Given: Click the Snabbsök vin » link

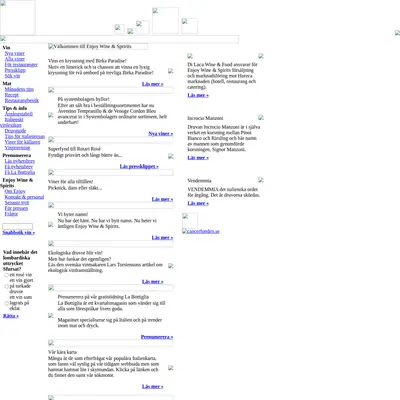Looking at the screenshot, I should [19, 233].
